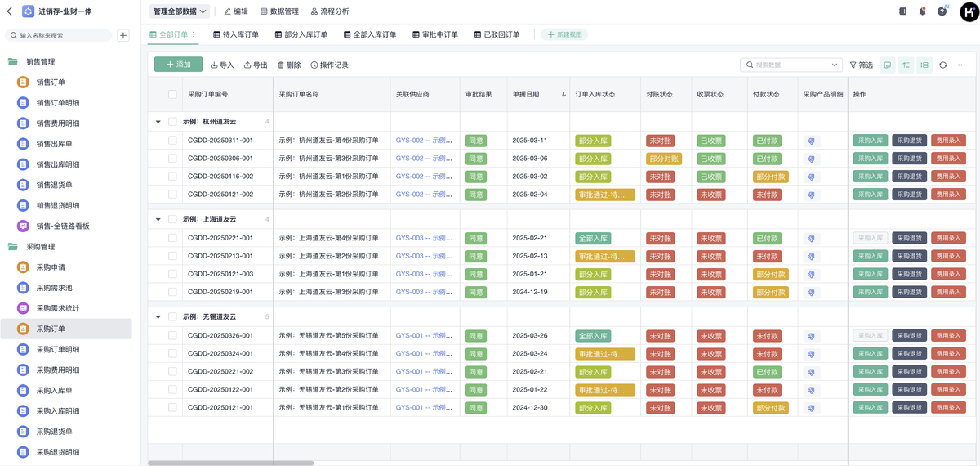Click the plus icon next to sidebar search
The height and width of the screenshot is (466, 980).
pos(123,35)
